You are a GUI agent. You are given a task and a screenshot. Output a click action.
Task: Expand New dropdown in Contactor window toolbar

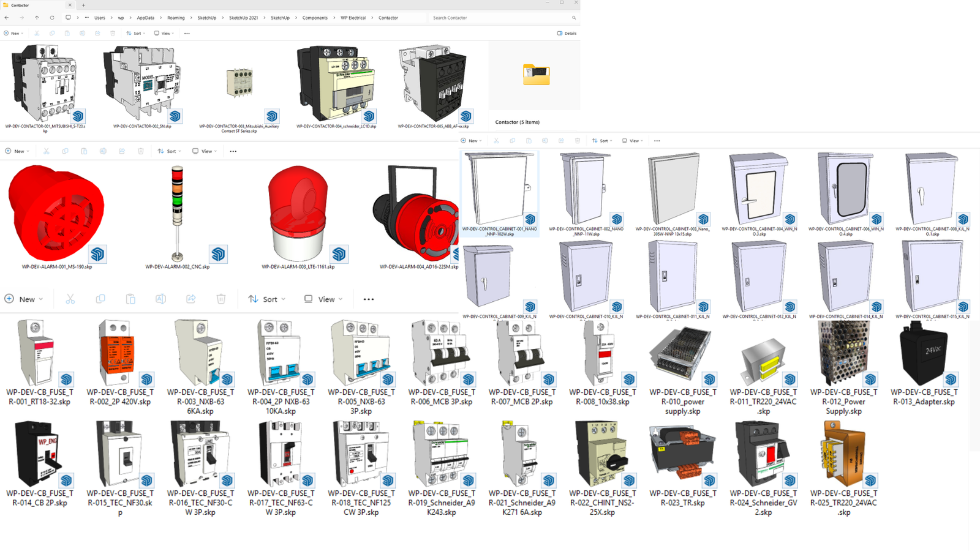coord(13,33)
